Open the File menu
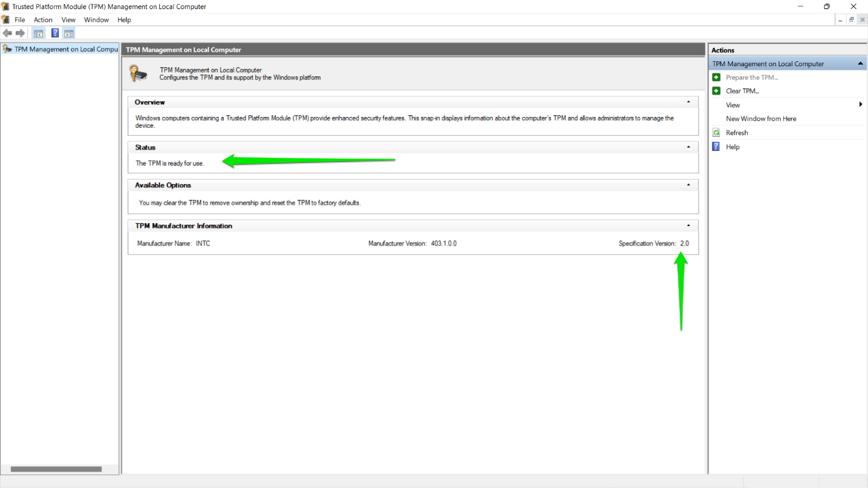Image resolution: width=868 pixels, height=488 pixels. coord(20,19)
